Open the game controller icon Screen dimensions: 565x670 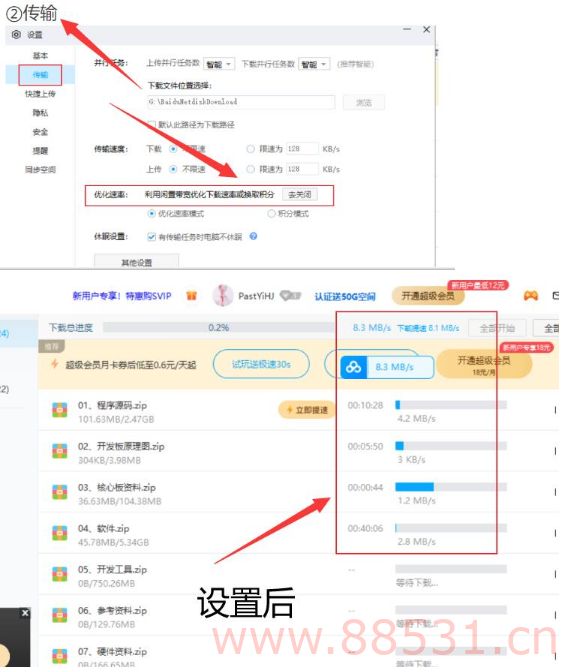coord(530,295)
